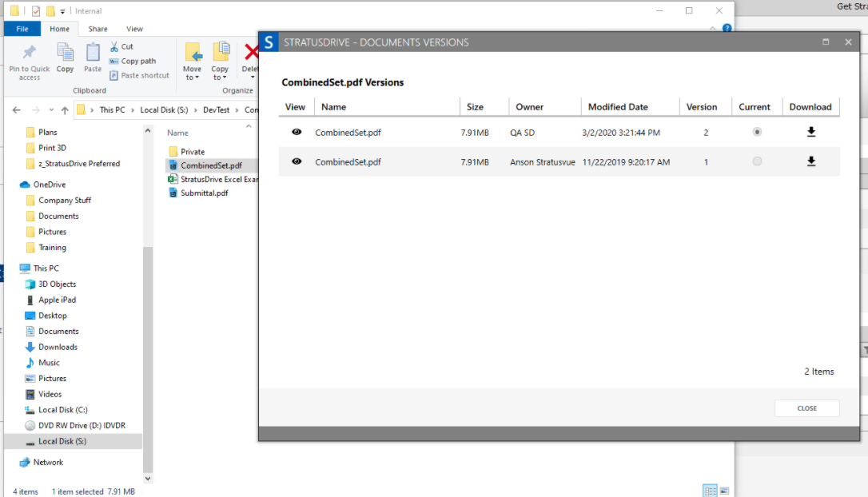Switch to details view icon in status bar
868x497 pixels.
coord(711,491)
